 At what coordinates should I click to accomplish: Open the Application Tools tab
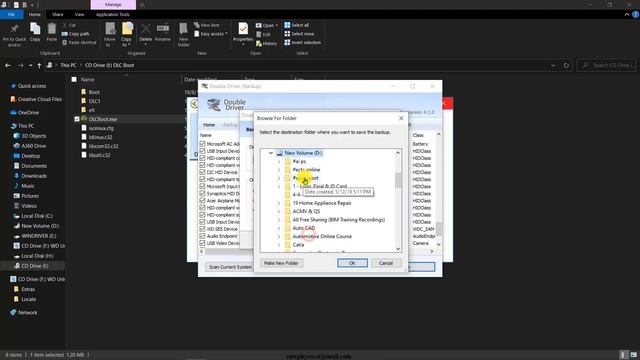coord(113,15)
